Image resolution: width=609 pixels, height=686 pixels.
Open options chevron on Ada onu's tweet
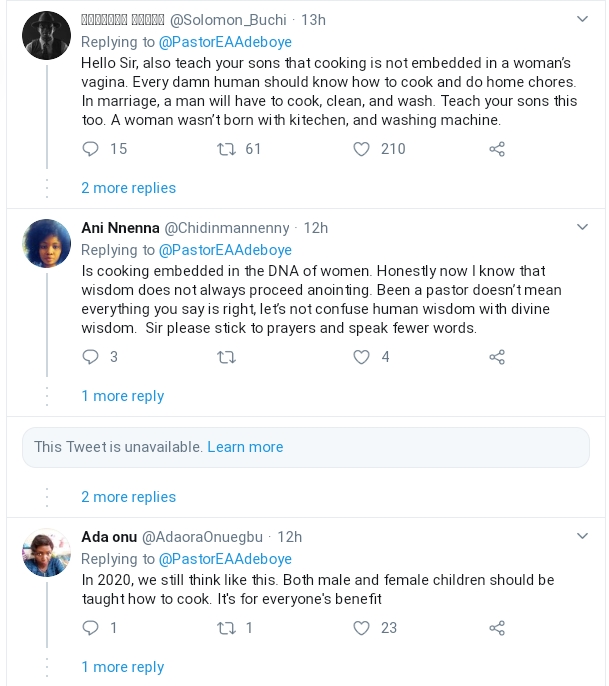pos(583,537)
